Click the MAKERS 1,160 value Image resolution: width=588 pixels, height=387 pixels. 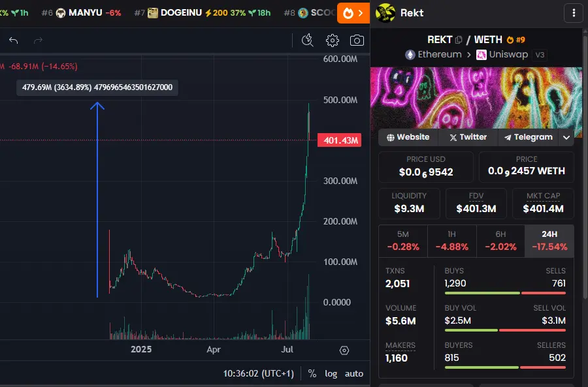pos(397,358)
